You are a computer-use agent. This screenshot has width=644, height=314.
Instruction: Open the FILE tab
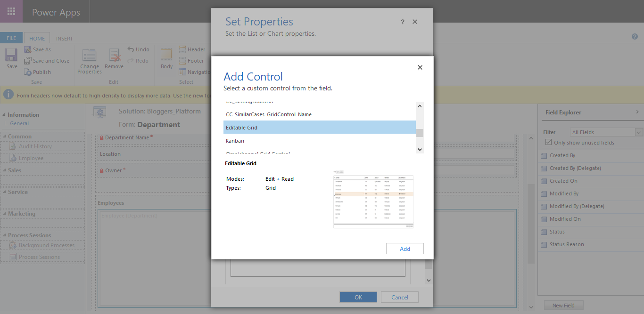11,38
